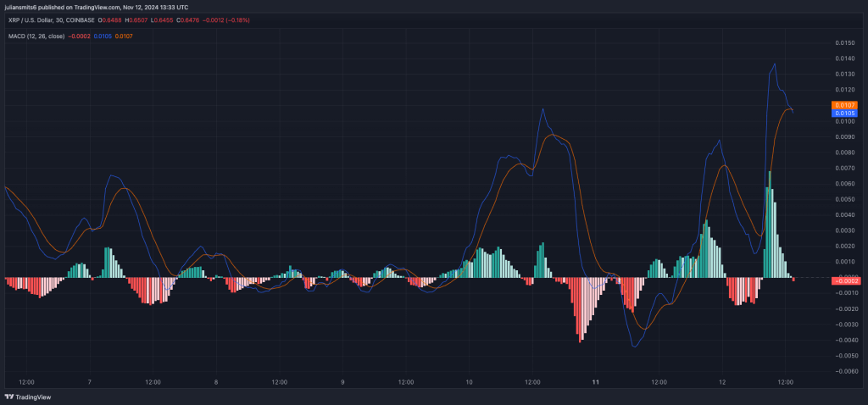Click the TradingView logo at bottom left
The width and height of the screenshot is (868, 405).
[26, 397]
